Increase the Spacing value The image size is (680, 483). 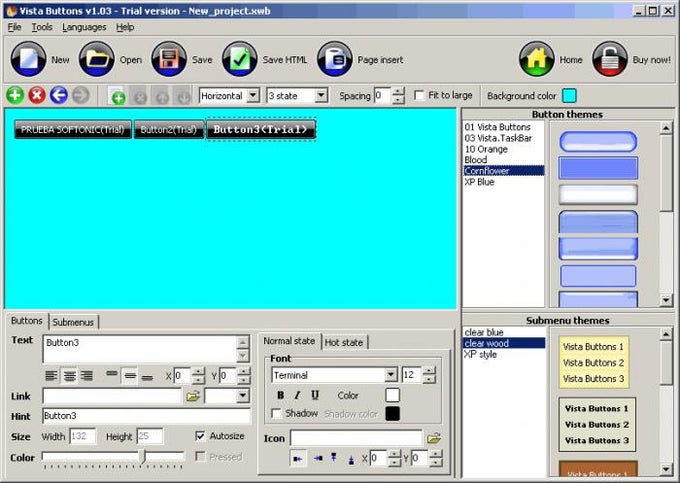[398, 92]
